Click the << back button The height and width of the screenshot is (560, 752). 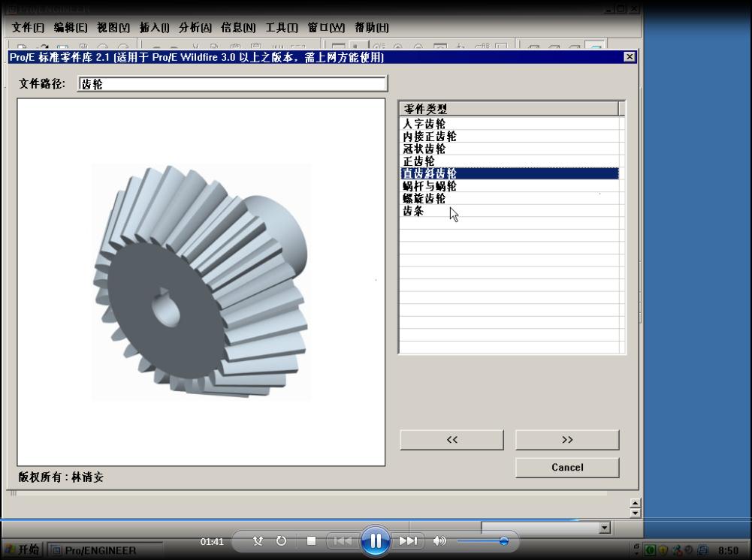452,440
